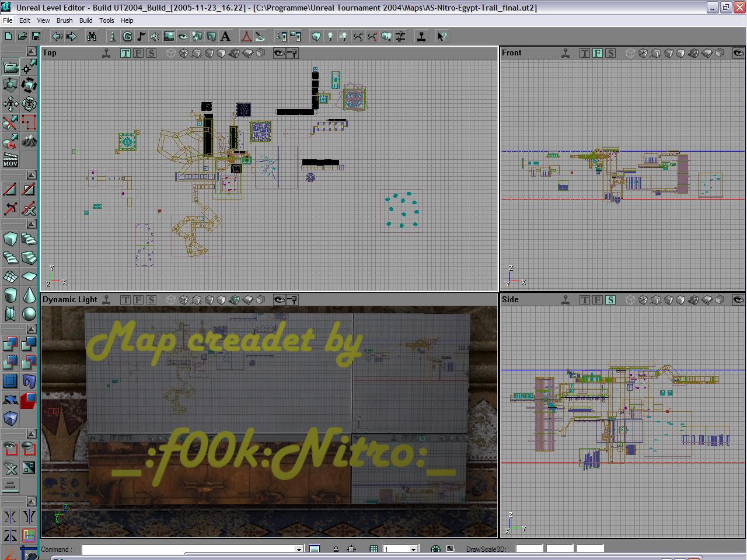The height and width of the screenshot is (560, 747).
Task: Toggle Top view T in Top viewport
Action: (x=125, y=53)
